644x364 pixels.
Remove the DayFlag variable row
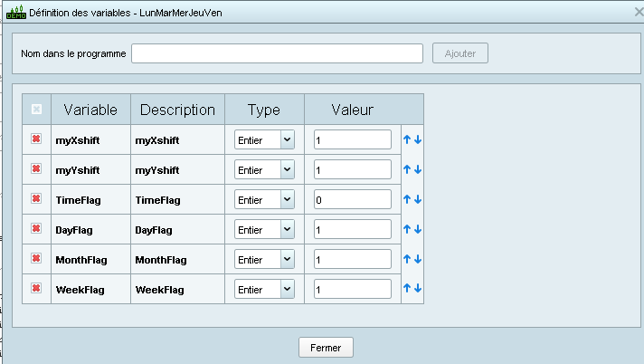tap(36, 229)
